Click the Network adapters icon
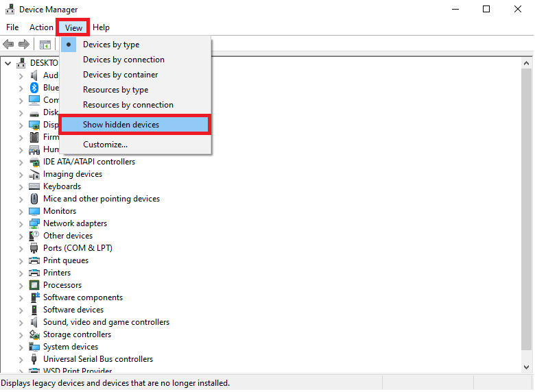 tap(34, 223)
